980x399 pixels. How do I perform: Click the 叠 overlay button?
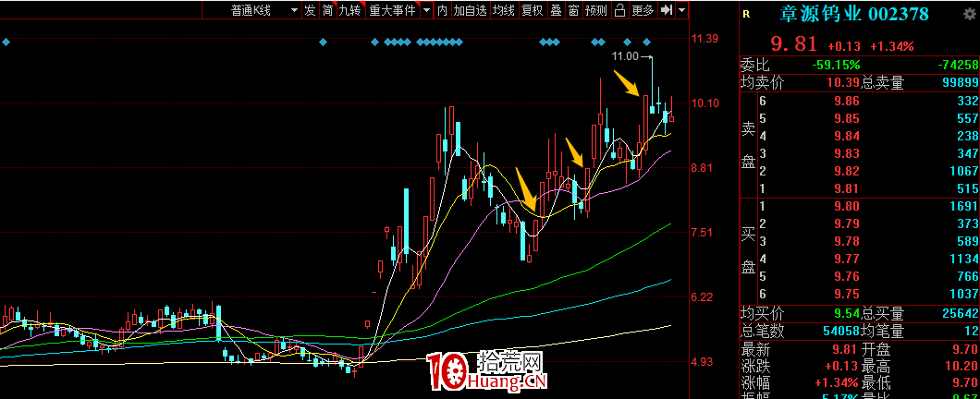click(x=556, y=10)
